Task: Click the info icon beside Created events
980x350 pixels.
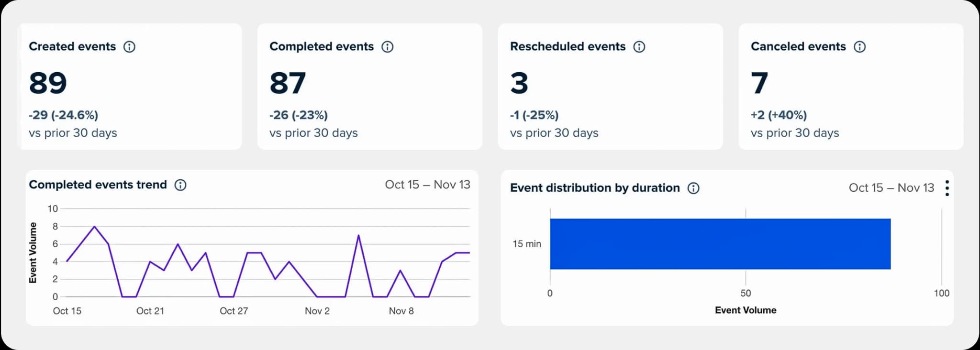Action: [129, 47]
